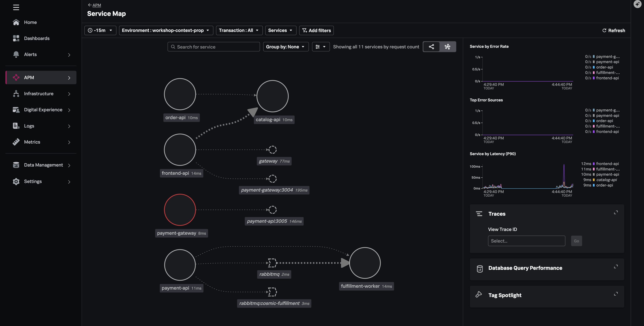Expand the Infrastructure submenu chevron
This screenshot has height=326, width=644.
[x=69, y=94]
